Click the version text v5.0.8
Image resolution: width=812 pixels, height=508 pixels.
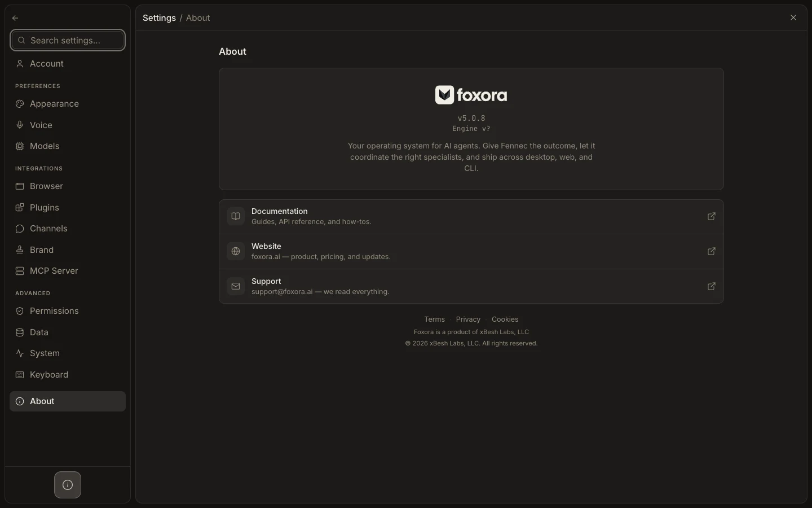[471, 118]
